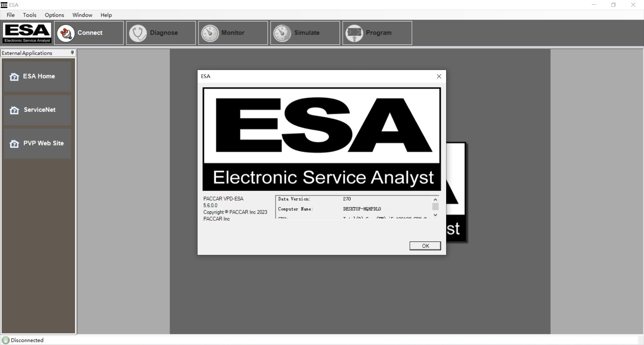This screenshot has width=644, height=345.
Task: Click the Program upload icon
Action: [x=354, y=33]
